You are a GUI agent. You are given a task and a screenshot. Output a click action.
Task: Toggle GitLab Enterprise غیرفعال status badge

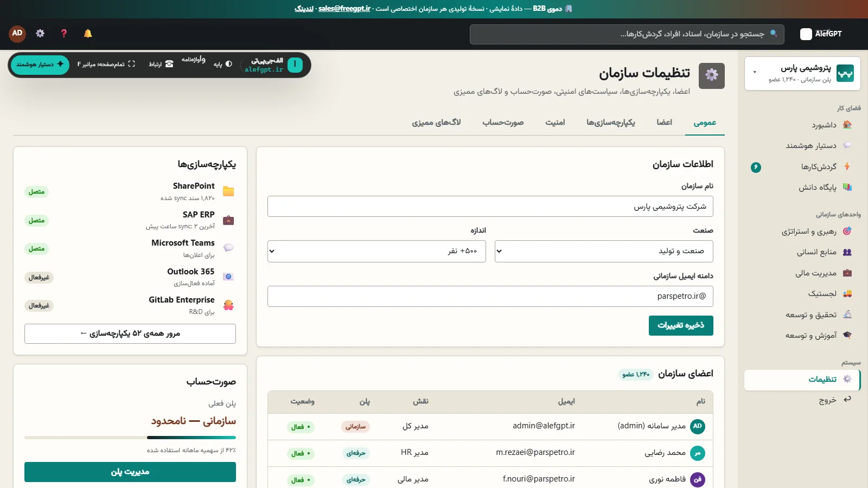point(39,306)
